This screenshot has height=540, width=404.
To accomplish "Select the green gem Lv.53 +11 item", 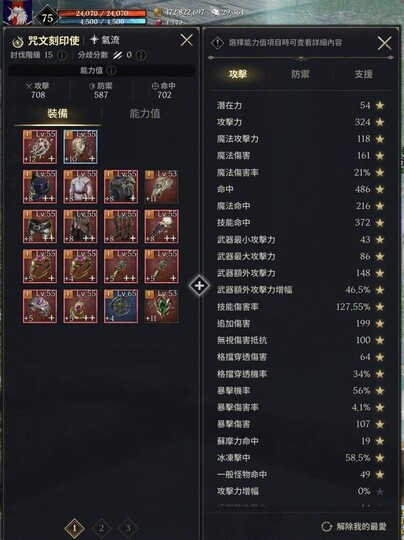I will point(161,306).
